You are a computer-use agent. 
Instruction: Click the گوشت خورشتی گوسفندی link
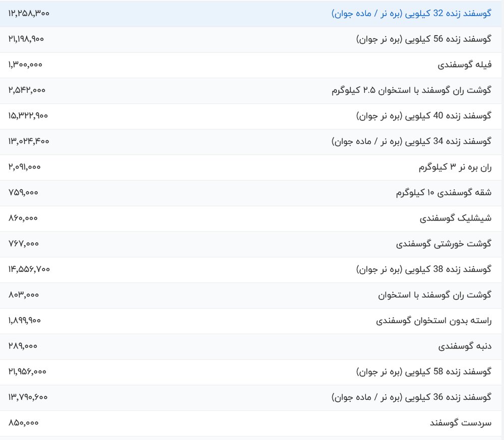[x=444, y=244]
